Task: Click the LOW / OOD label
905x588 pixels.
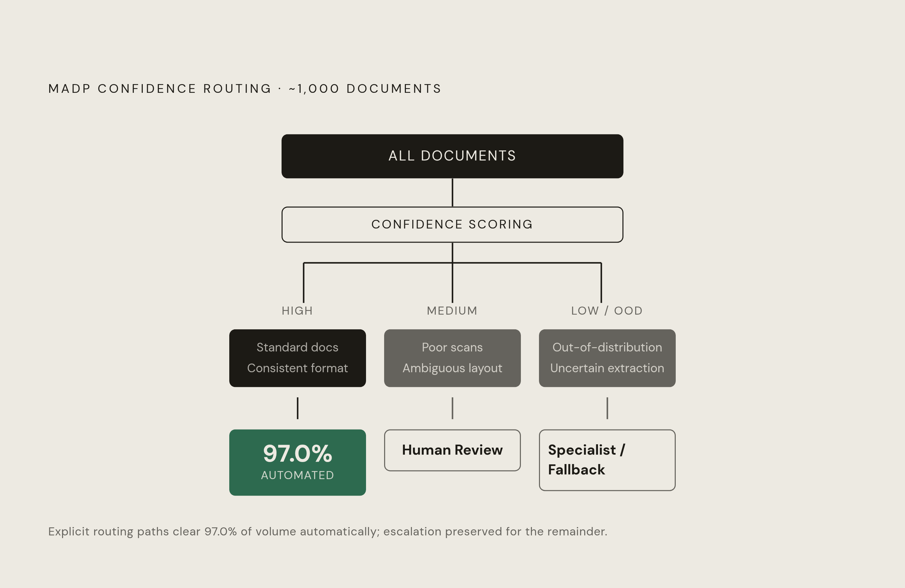Action: tap(607, 311)
